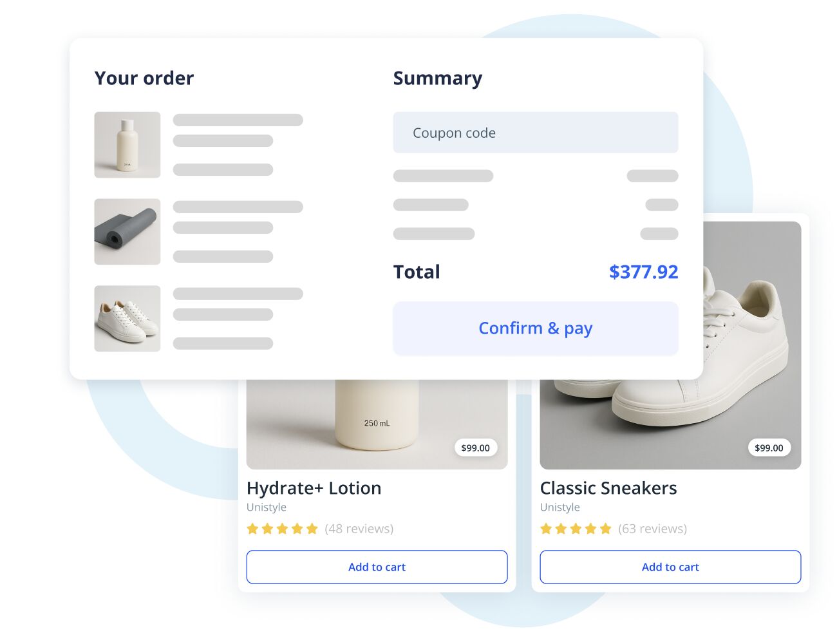Open the 63 reviews link

click(x=652, y=529)
